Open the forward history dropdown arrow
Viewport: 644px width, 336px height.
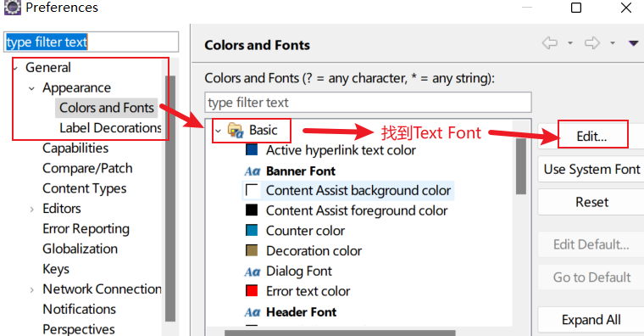tap(613, 43)
